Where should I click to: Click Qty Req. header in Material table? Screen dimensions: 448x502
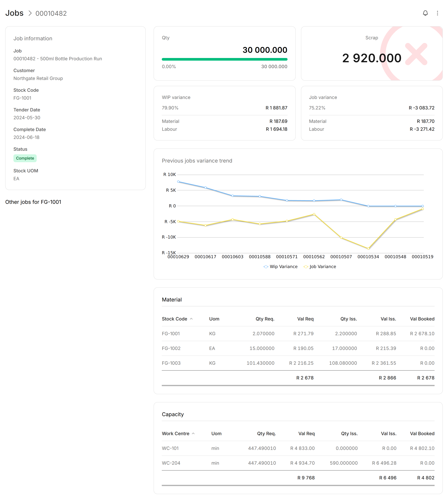tap(265, 319)
